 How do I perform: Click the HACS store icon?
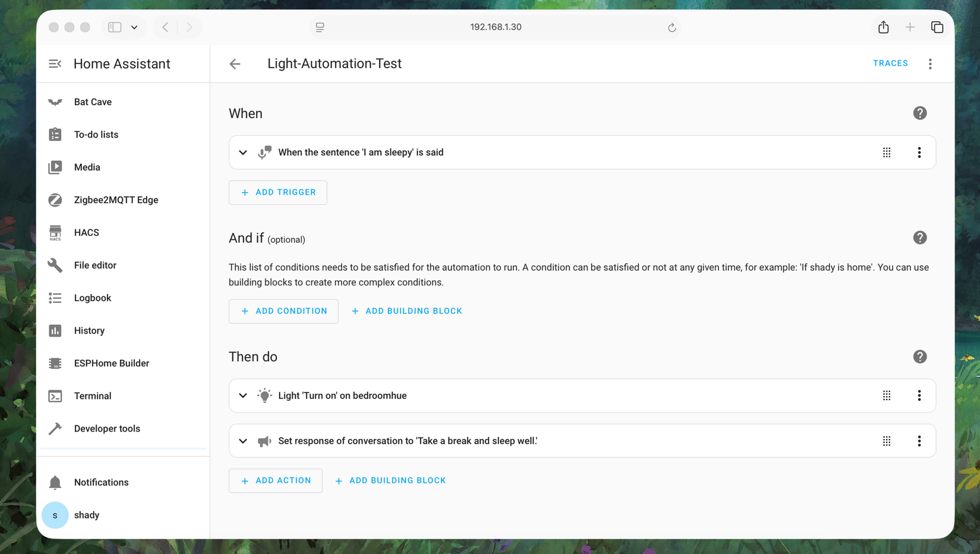(55, 233)
